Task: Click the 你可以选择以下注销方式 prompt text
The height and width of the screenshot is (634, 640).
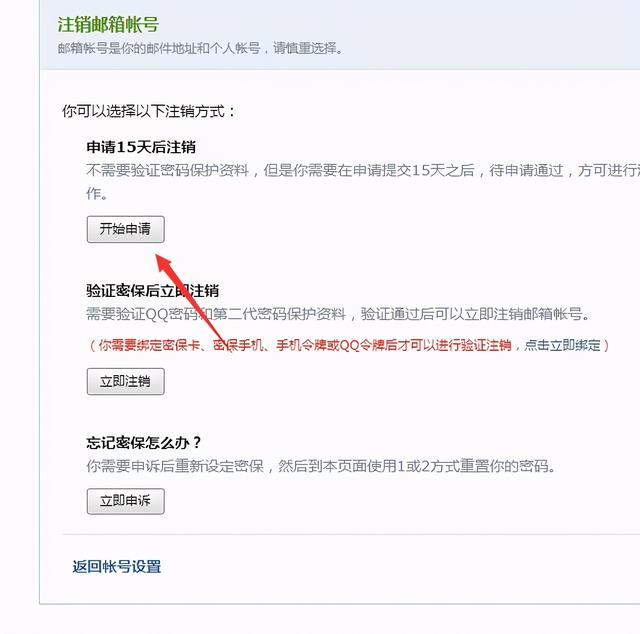Action: click(x=149, y=111)
